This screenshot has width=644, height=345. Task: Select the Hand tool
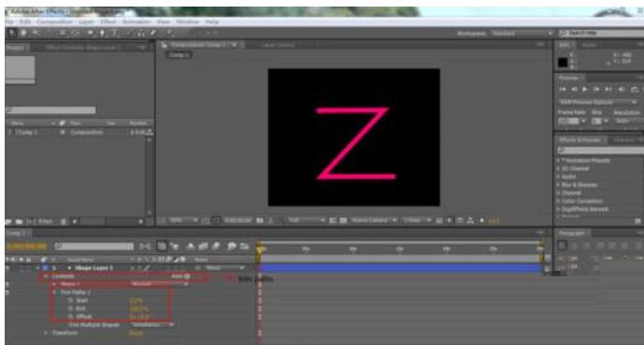tap(23, 33)
